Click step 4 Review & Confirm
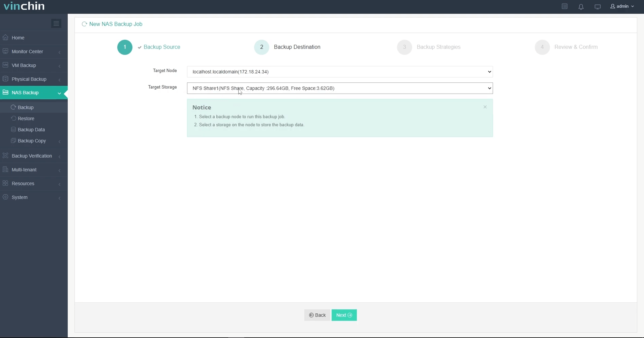 pyautogui.click(x=566, y=47)
